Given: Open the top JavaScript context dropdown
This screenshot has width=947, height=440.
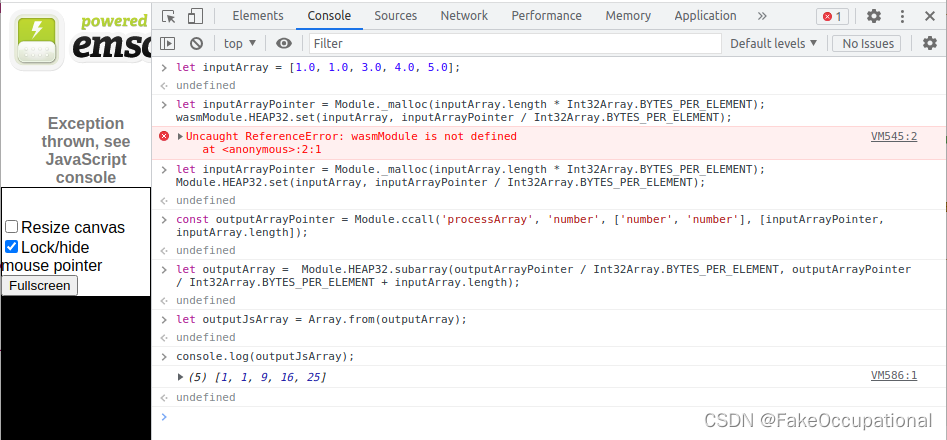Looking at the screenshot, I should [x=240, y=43].
